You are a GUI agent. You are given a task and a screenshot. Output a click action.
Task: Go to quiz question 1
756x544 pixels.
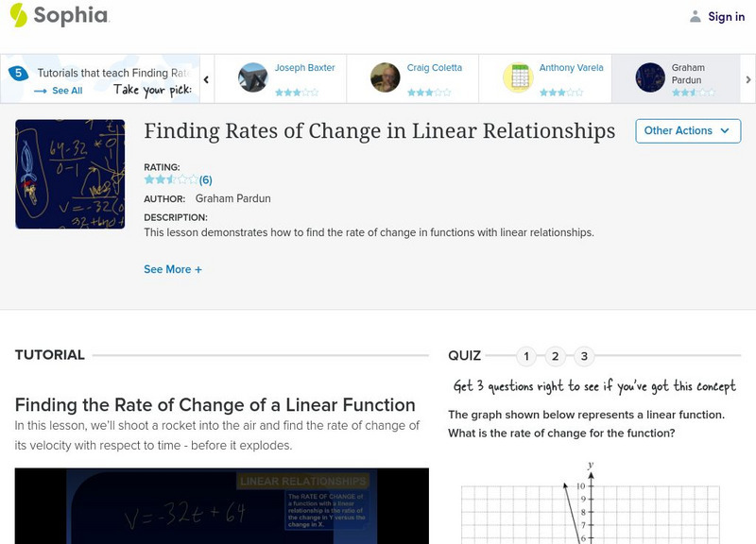527,356
